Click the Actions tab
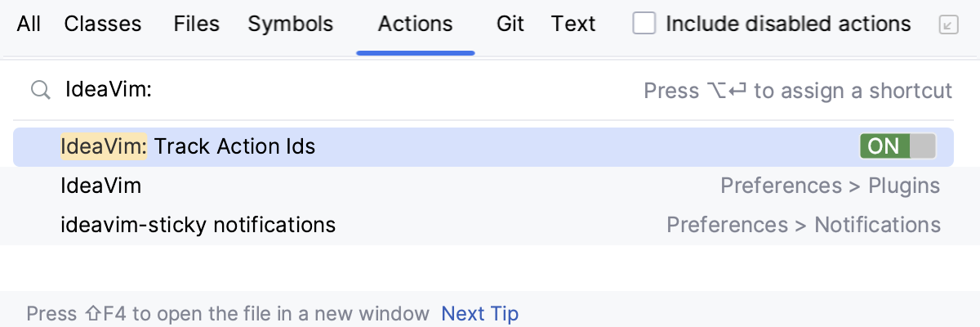980x327 pixels. (415, 25)
